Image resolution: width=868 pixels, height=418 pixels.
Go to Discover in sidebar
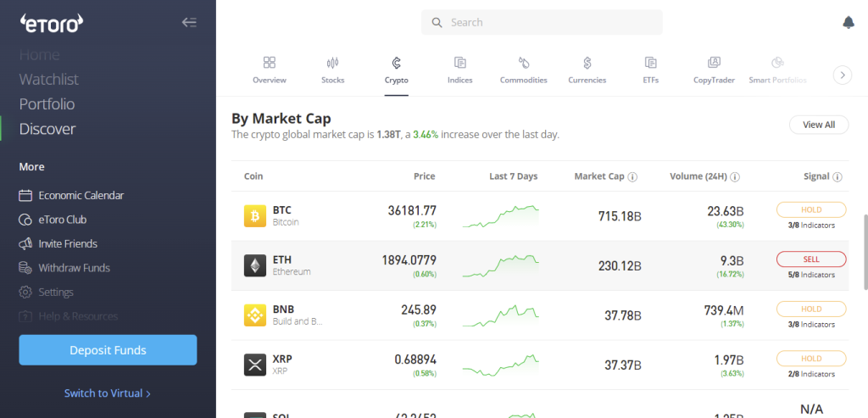[x=47, y=129]
